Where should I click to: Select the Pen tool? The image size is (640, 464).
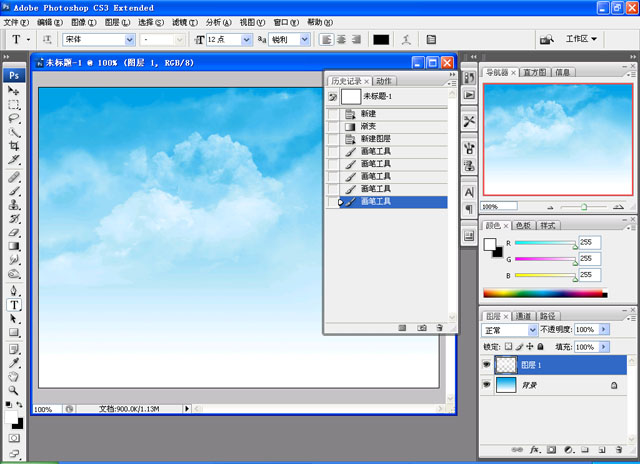tap(13, 291)
